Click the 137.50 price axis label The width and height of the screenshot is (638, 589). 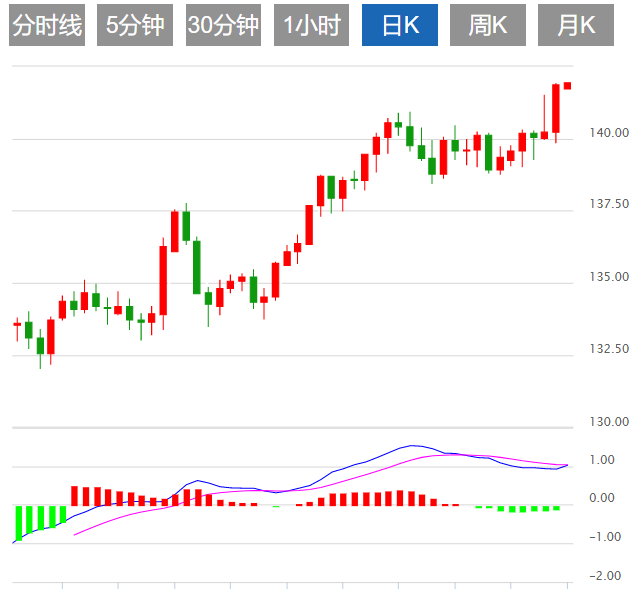coord(609,204)
